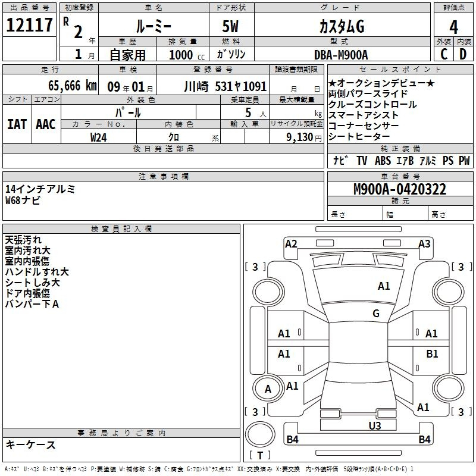Select the note W68ナビ

coord(23,200)
